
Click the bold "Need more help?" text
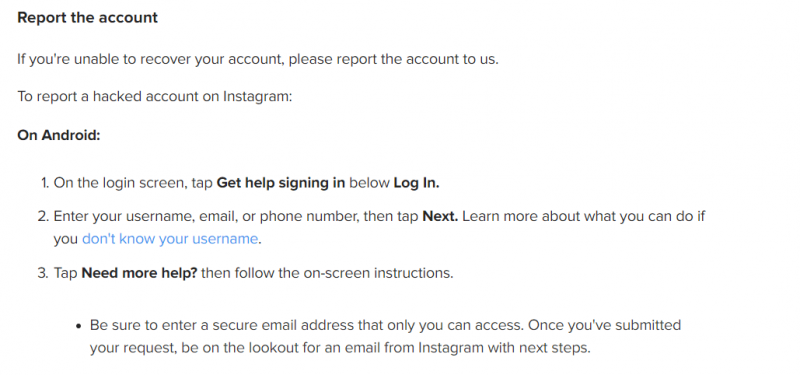point(139,273)
